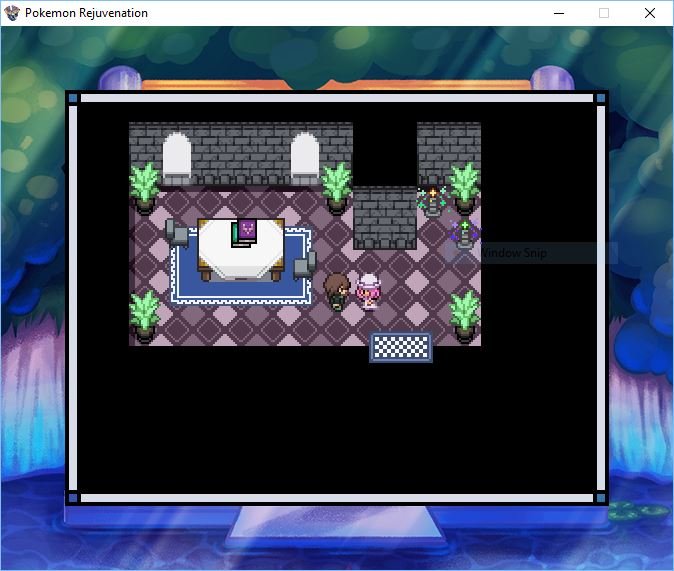The width and height of the screenshot is (674, 571).
Task: Click the potted plant in bottom-left corner
Action: (x=144, y=317)
